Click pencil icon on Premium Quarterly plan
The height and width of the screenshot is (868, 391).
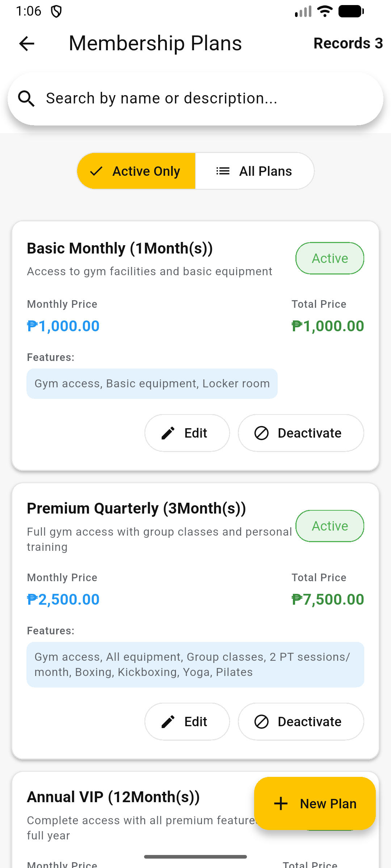168,722
